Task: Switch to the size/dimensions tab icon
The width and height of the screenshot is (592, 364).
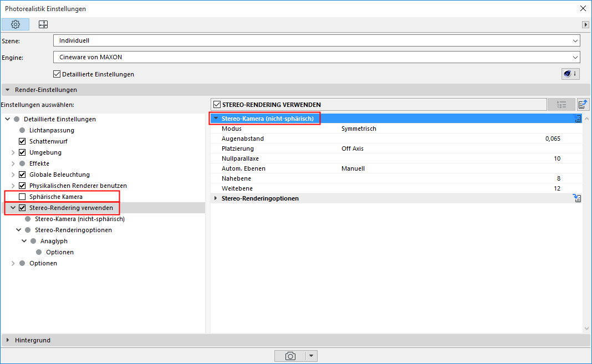Action: tap(43, 24)
